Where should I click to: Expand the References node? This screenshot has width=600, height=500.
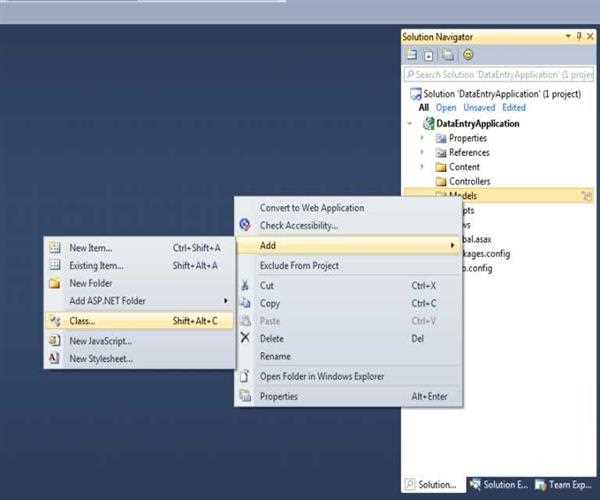tap(422, 153)
